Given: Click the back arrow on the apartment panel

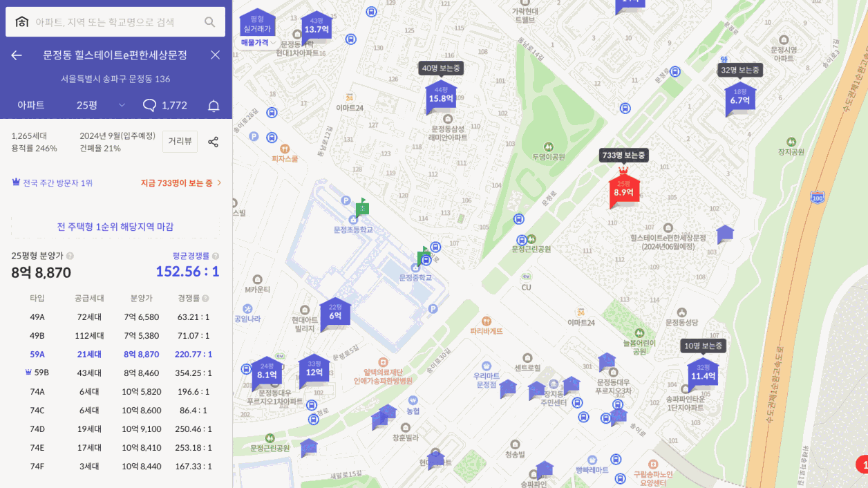Looking at the screenshot, I should coord(17,55).
